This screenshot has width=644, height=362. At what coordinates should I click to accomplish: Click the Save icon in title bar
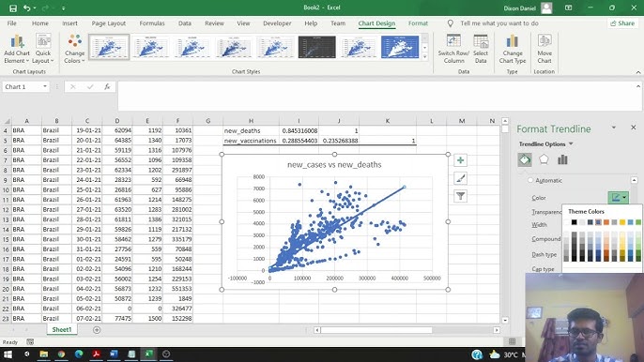tap(13, 8)
